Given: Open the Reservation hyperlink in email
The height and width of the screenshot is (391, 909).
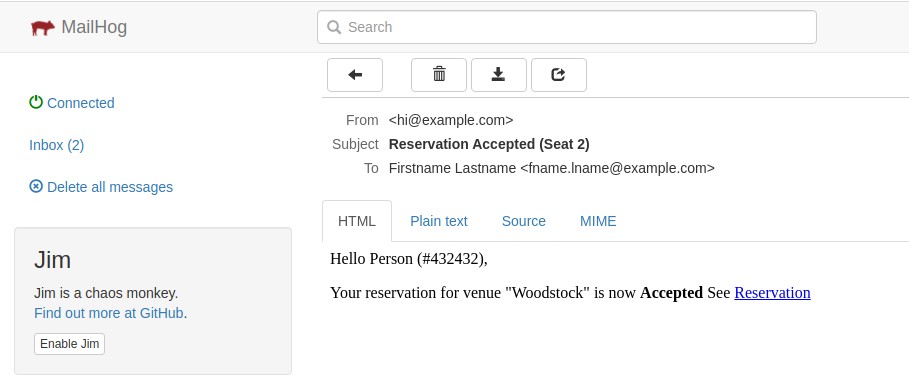Looking at the screenshot, I should point(772,292).
